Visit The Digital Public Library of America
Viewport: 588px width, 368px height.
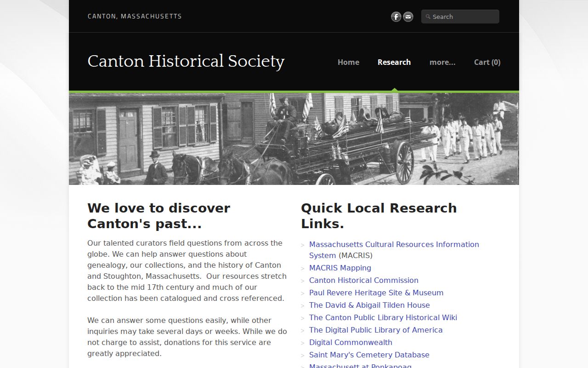pos(376,330)
